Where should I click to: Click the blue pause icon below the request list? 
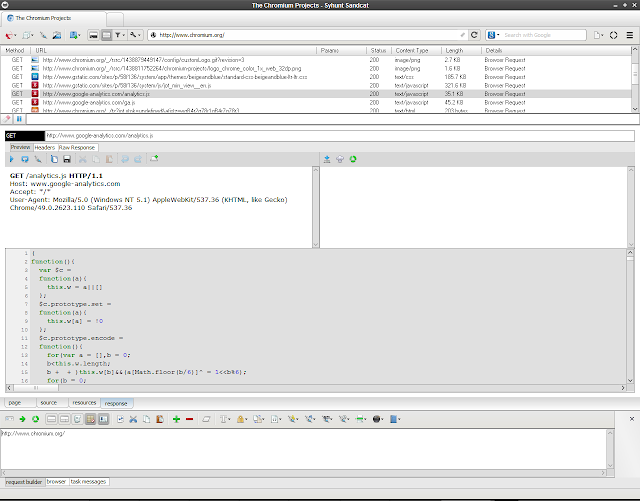[x=19, y=119]
